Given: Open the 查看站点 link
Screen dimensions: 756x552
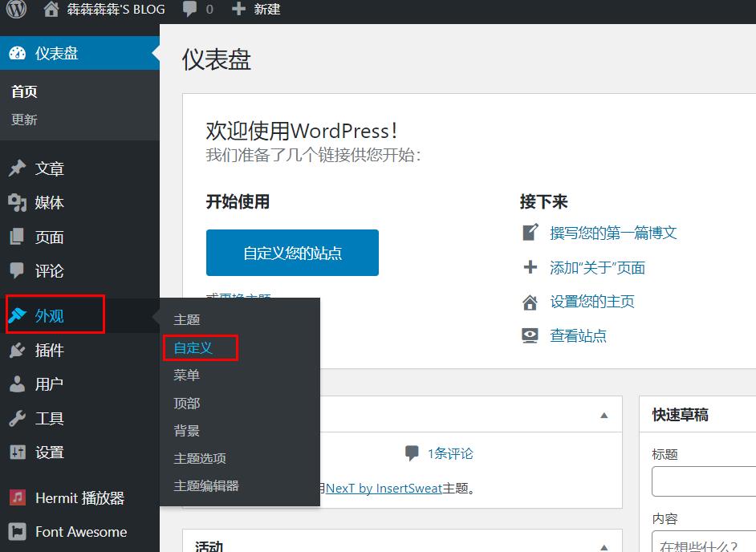Looking at the screenshot, I should 578,335.
